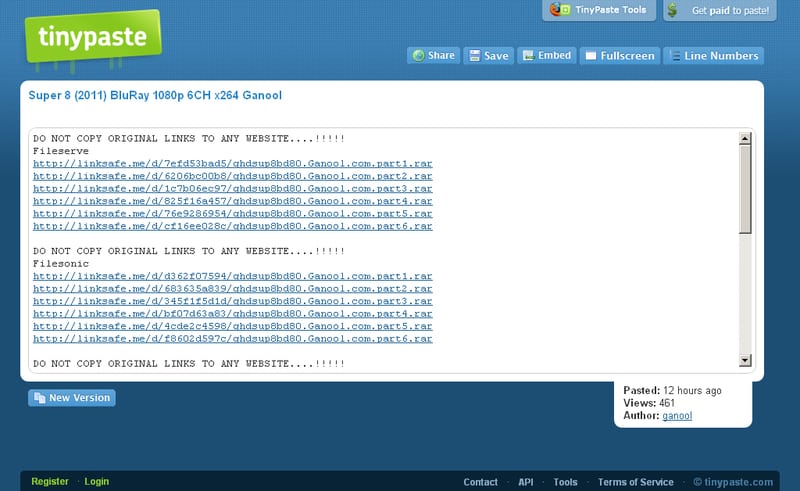The width and height of the screenshot is (800, 491).
Task: Open Filesonic part6.rar link
Action: click(x=233, y=338)
